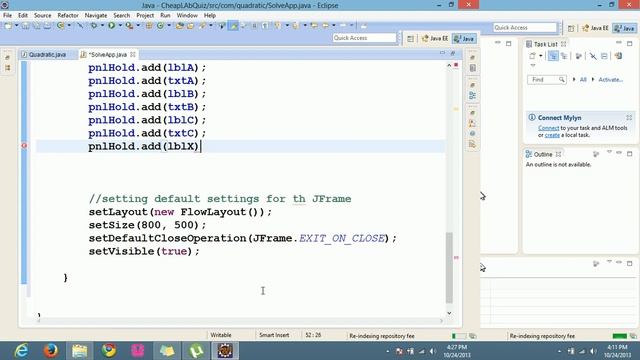Open the File menu
The height and width of the screenshot is (360, 640).
tap(7, 15)
